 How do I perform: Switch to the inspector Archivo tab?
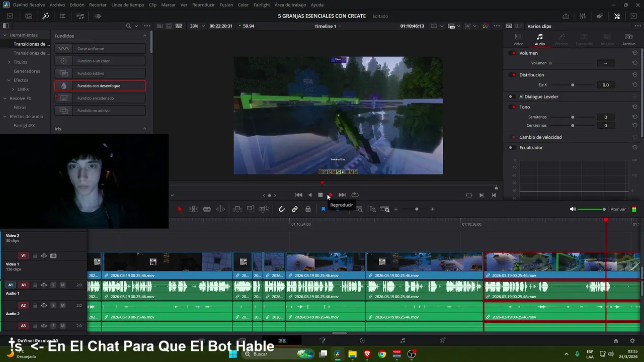(628, 40)
